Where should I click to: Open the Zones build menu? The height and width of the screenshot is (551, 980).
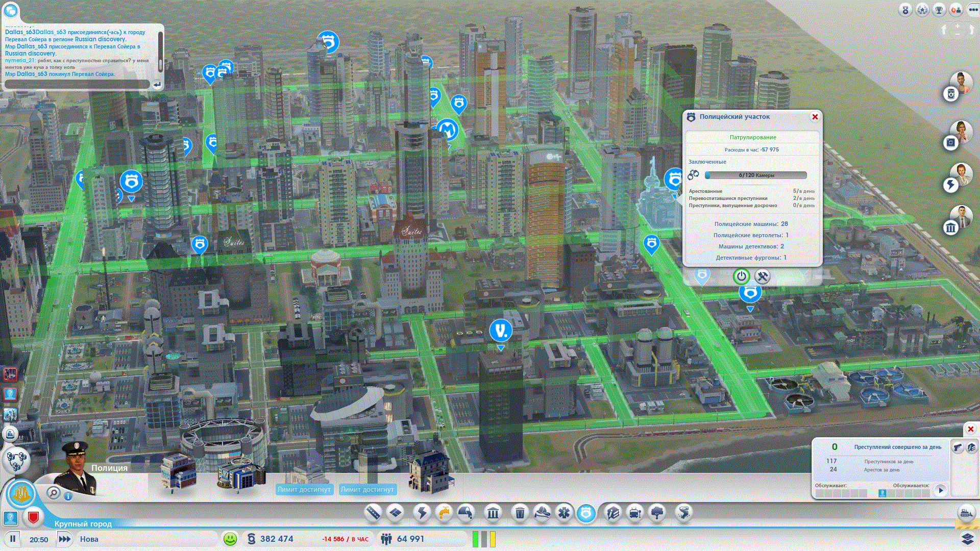tap(396, 512)
